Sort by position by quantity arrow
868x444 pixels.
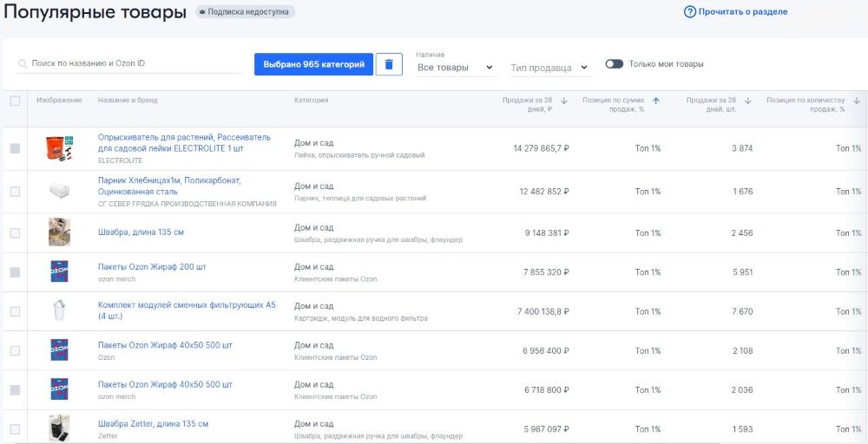856,101
